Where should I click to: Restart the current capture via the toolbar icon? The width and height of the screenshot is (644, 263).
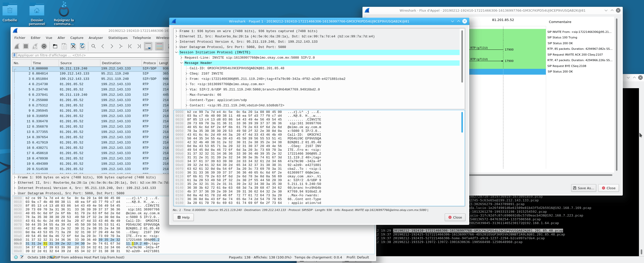click(x=35, y=46)
